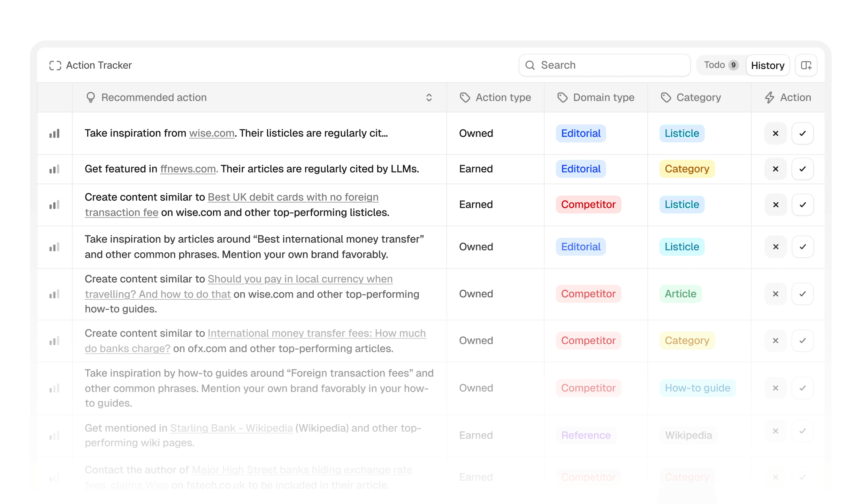The width and height of the screenshot is (861, 504).
Task: Click the lightning bolt icon in Action header
Action: pyautogui.click(x=769, y=97)
